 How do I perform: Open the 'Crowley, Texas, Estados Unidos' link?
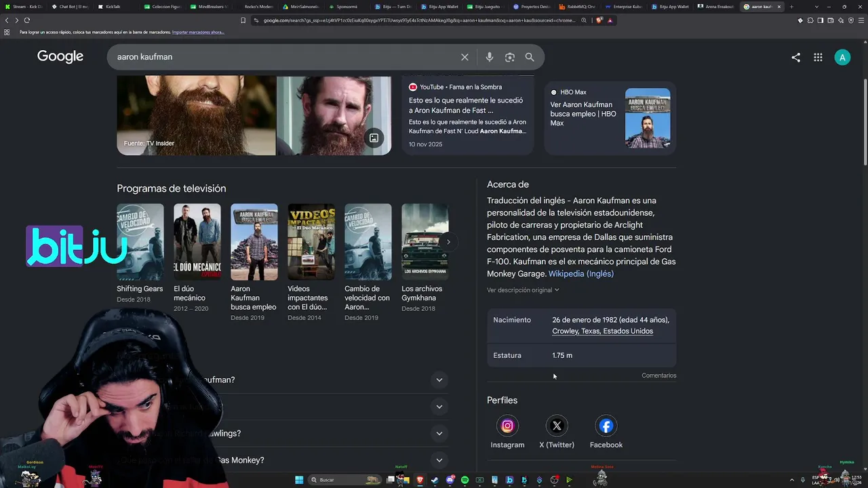click(x=602, y=331)
